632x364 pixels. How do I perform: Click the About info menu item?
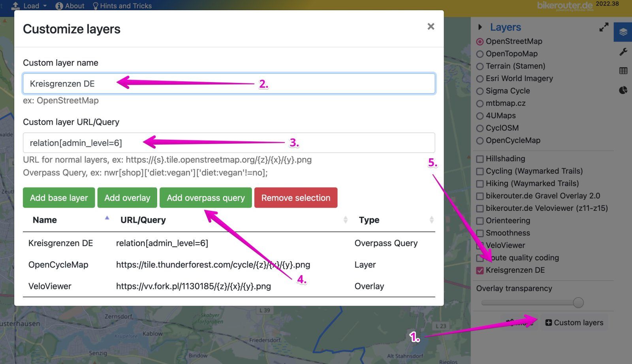(x=70, y=6)
